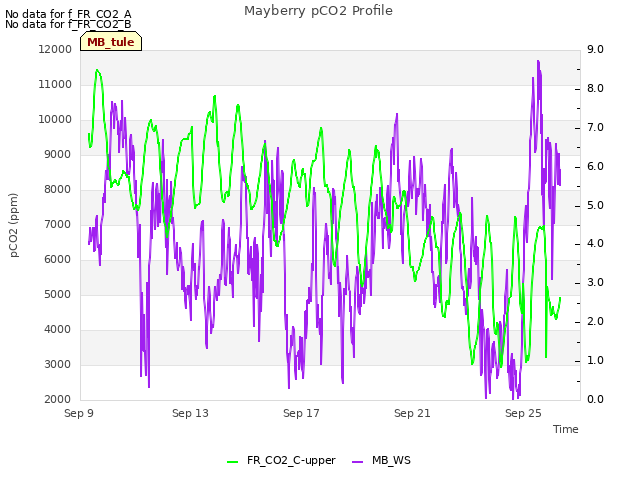Viewport: 640px width, 480px height.
Task: Click the 3000 left-axis value
Action: point(58,364)
